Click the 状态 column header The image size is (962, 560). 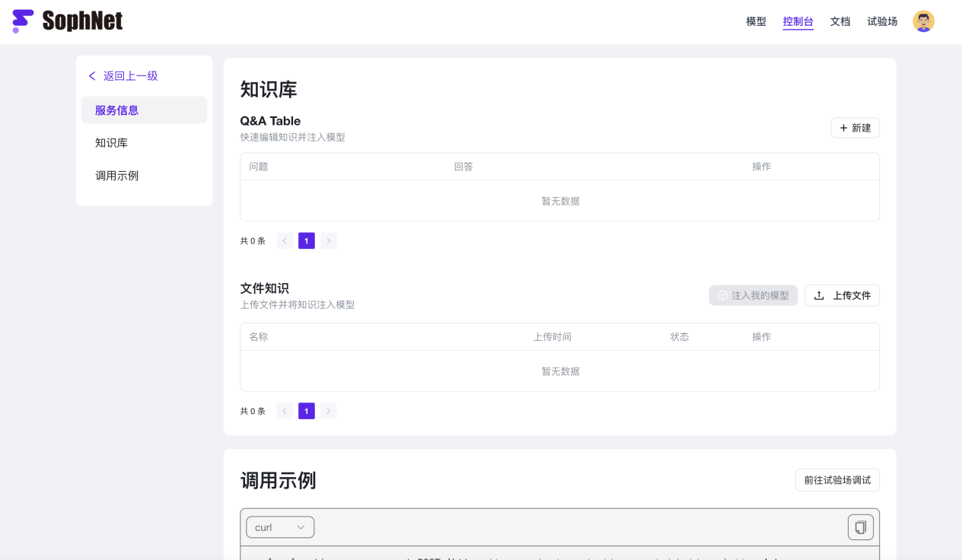click(680, 336)
